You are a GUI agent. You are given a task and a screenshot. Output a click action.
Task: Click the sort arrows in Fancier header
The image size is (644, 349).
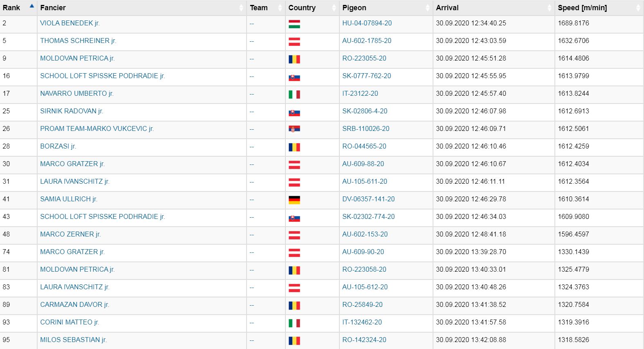click(241, 8)
